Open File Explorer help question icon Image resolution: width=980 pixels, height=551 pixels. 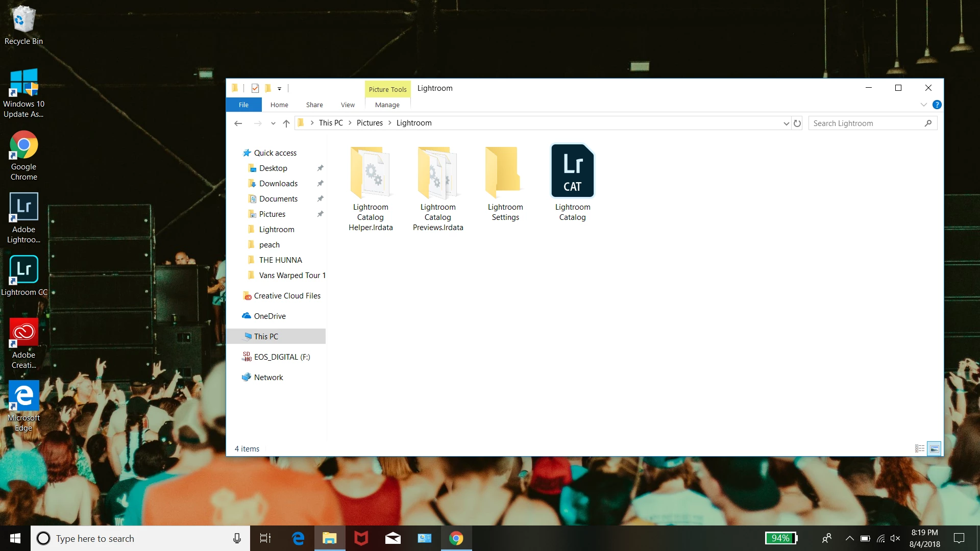(937, 105)
